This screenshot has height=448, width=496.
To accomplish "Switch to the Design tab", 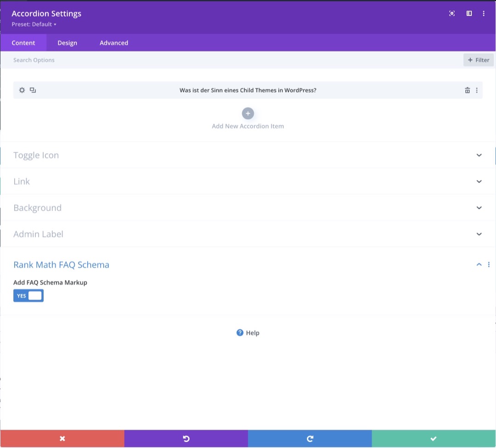I will (x=67, y=43).
